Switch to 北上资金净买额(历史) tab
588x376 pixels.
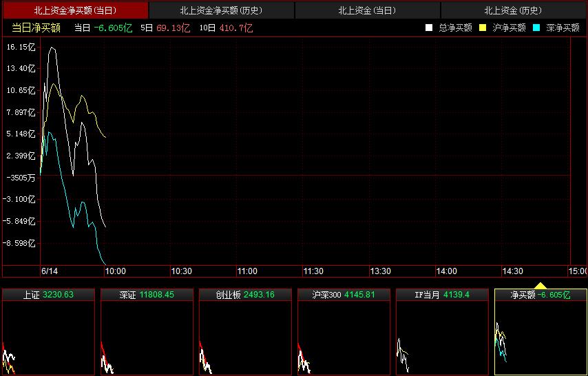tap(221, 10)
